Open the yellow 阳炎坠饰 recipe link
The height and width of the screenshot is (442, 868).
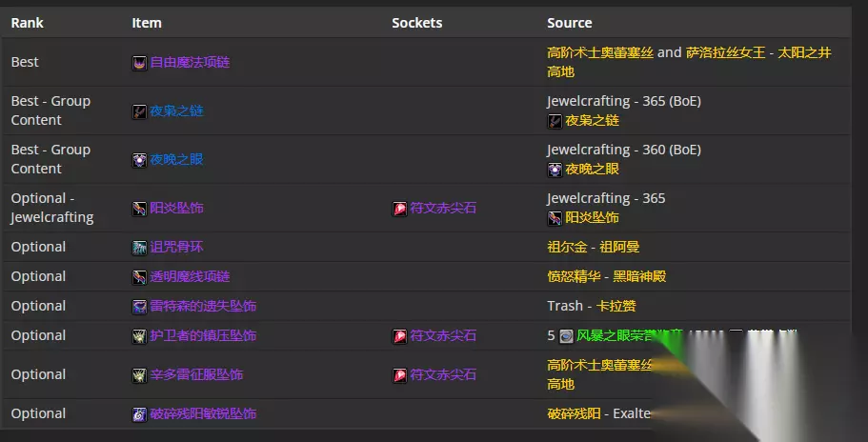tap(592, 217)
